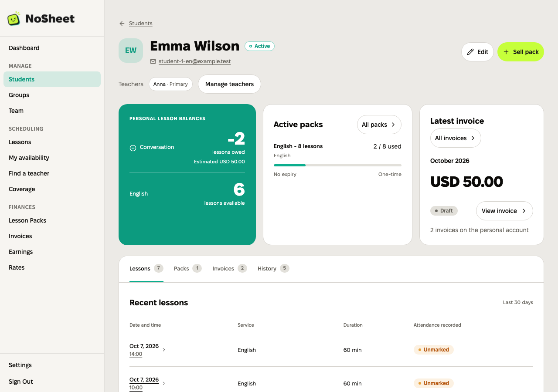This screenshot has width=558, height=392.
Task: Click the plus icon in Sell pack
Action: 506,52
